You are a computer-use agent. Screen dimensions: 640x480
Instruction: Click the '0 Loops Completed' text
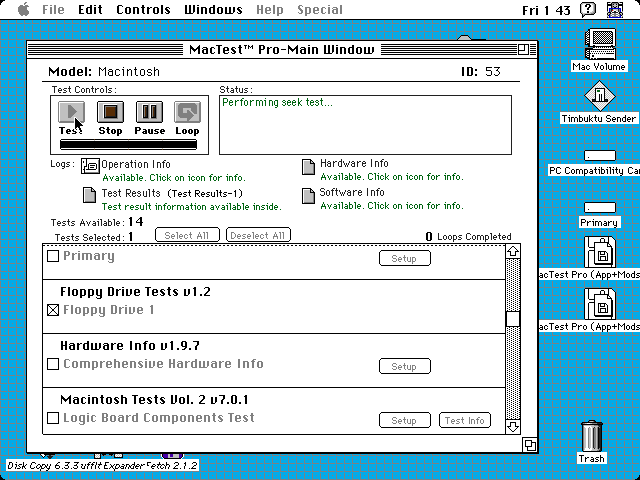click(468, 237)
